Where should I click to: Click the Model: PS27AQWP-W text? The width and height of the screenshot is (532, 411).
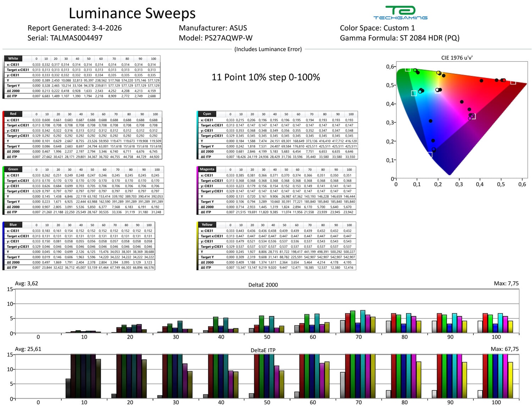click(216, 38)
